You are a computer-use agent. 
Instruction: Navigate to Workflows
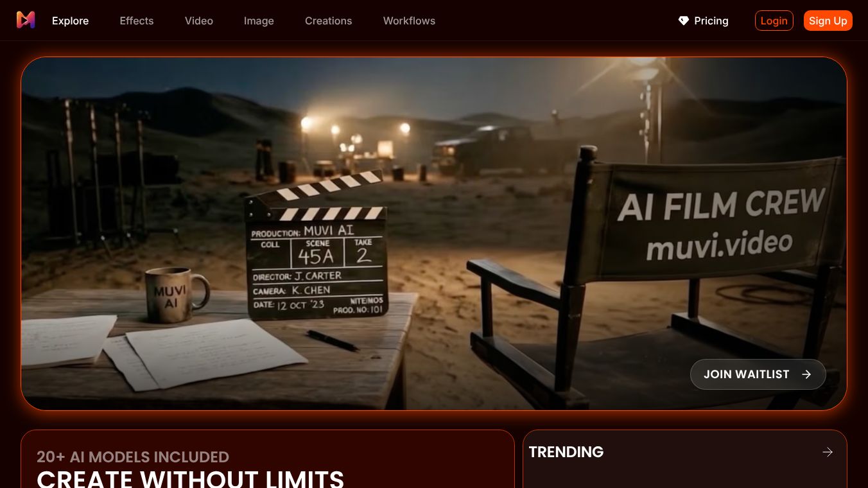point(409,21)
